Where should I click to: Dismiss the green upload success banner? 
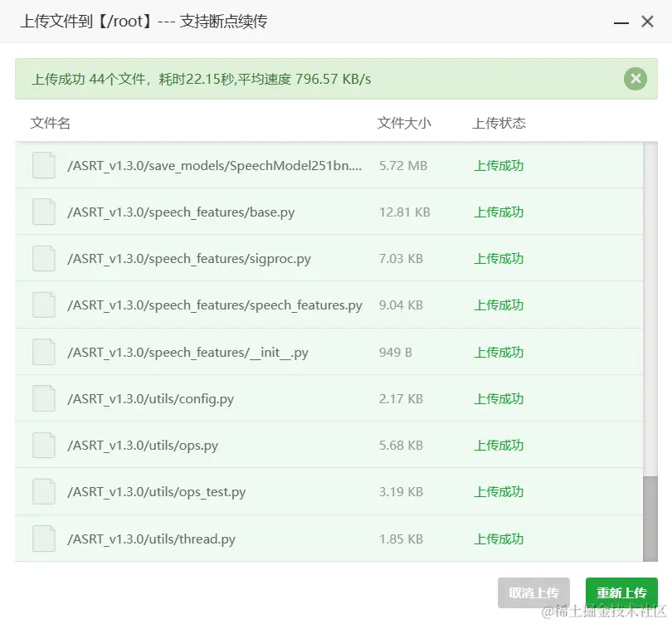pyautogui.click(x=635, y=79)
